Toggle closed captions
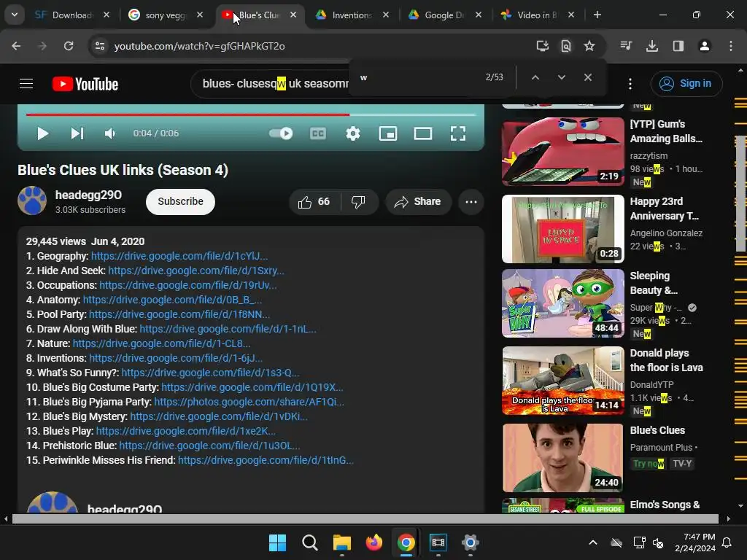 pos(318,134)
